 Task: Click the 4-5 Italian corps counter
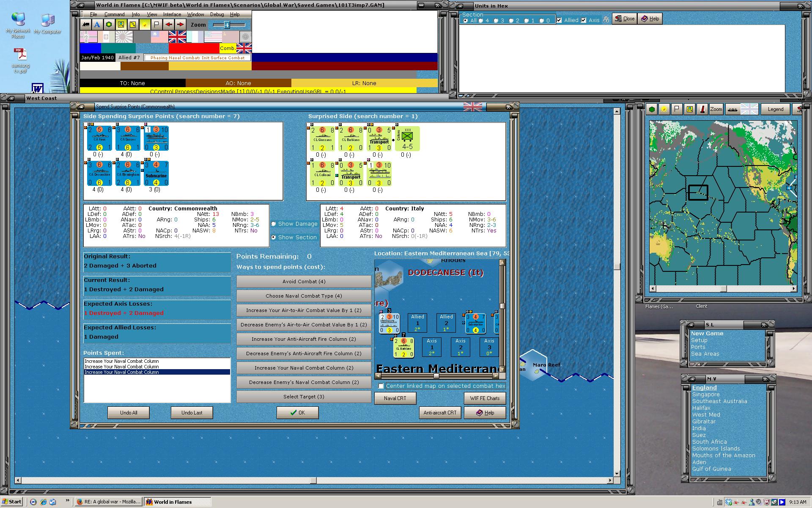(407, 138)
